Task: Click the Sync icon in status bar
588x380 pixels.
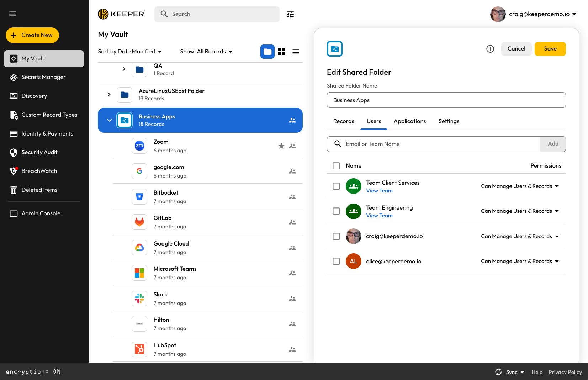Action: (498, 372)
